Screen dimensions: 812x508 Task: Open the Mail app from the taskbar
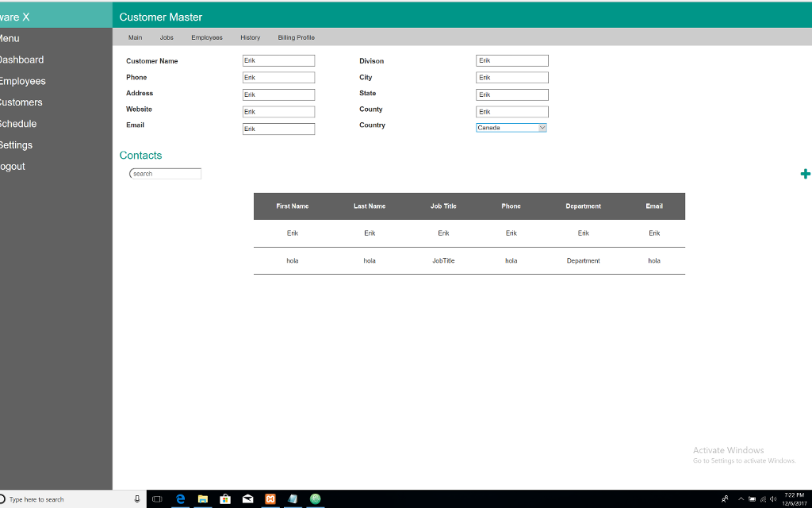pos(247,499)
